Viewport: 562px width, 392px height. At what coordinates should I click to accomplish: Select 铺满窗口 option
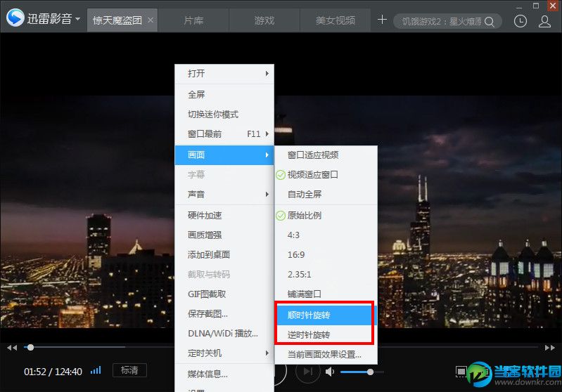pos(326,294)
